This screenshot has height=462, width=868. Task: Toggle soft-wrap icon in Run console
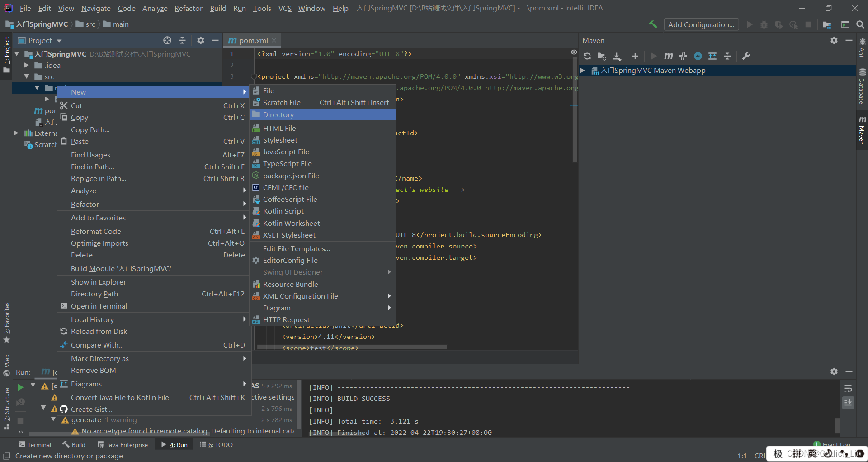point(848,389)
